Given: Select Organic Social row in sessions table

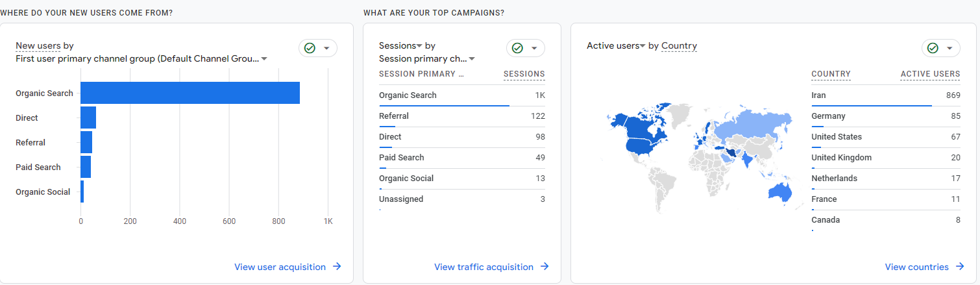Looking at the screenshot, I should pos(462,179).
